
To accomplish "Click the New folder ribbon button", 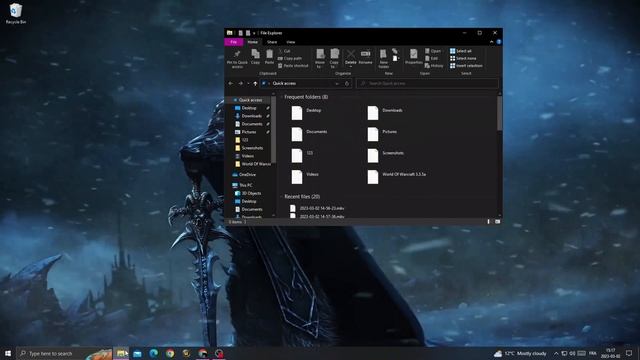I will (383, 58).
